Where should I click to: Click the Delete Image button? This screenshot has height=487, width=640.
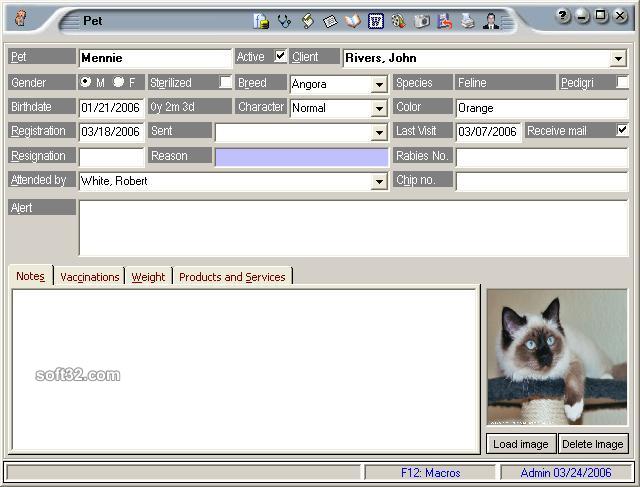[593, 444]
